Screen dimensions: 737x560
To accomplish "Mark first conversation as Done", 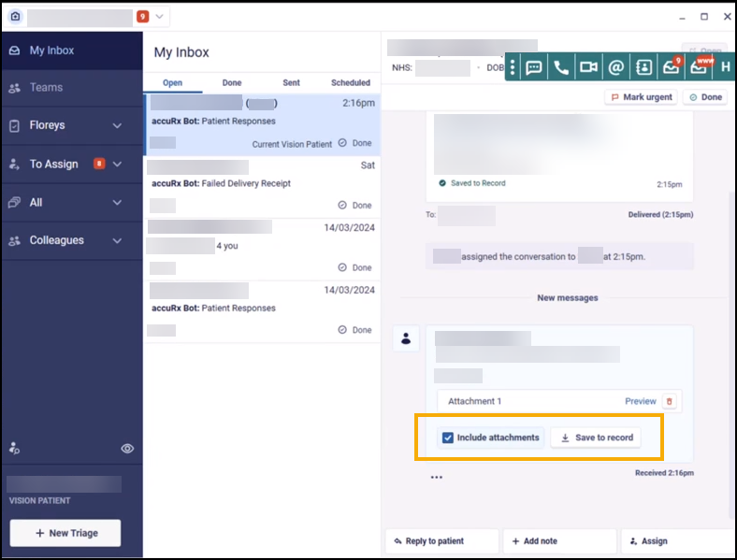I will 354,143.
